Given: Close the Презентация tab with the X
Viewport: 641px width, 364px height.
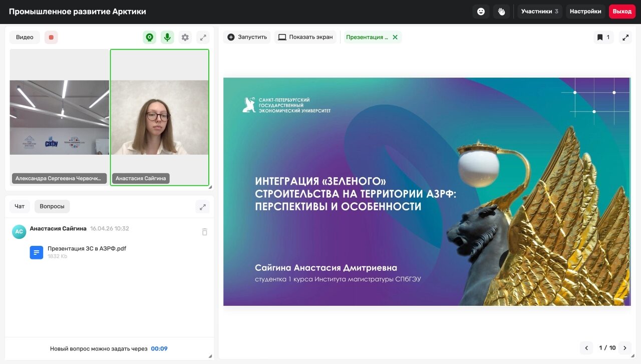Looking at the screenshot, I should click(395, 37).
